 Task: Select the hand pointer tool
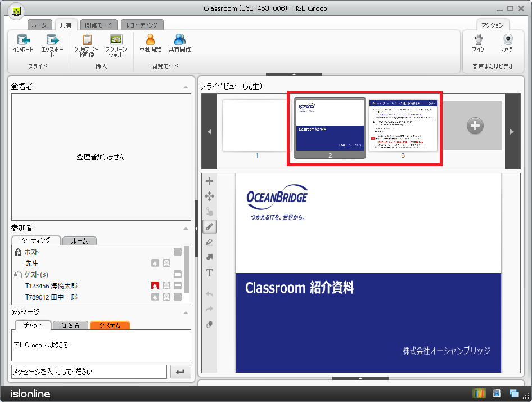coord(209,211)
